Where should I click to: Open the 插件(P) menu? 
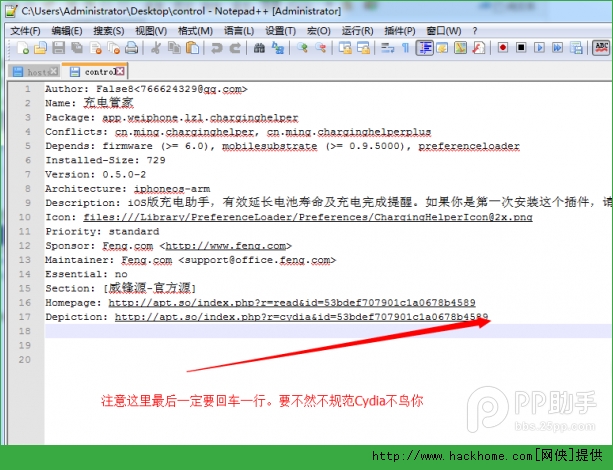pyautogui.click(x=400, y=31)
